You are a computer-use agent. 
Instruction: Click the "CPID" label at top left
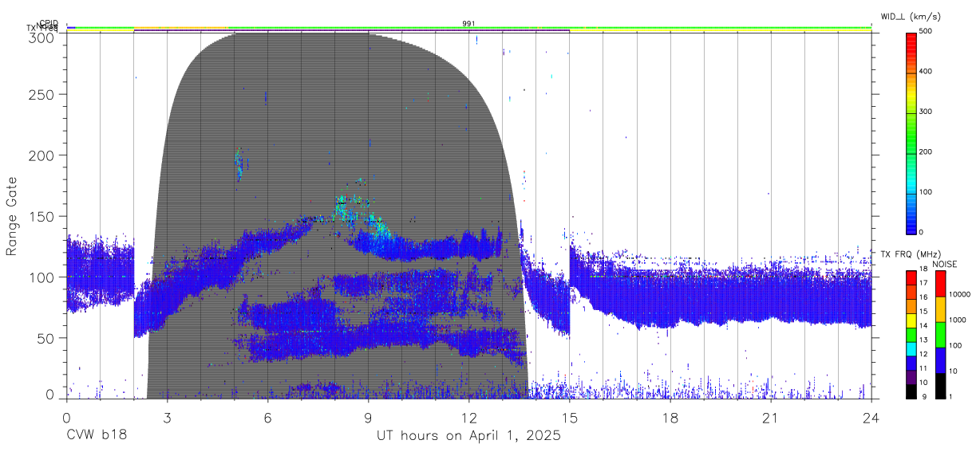pos(48,23)
